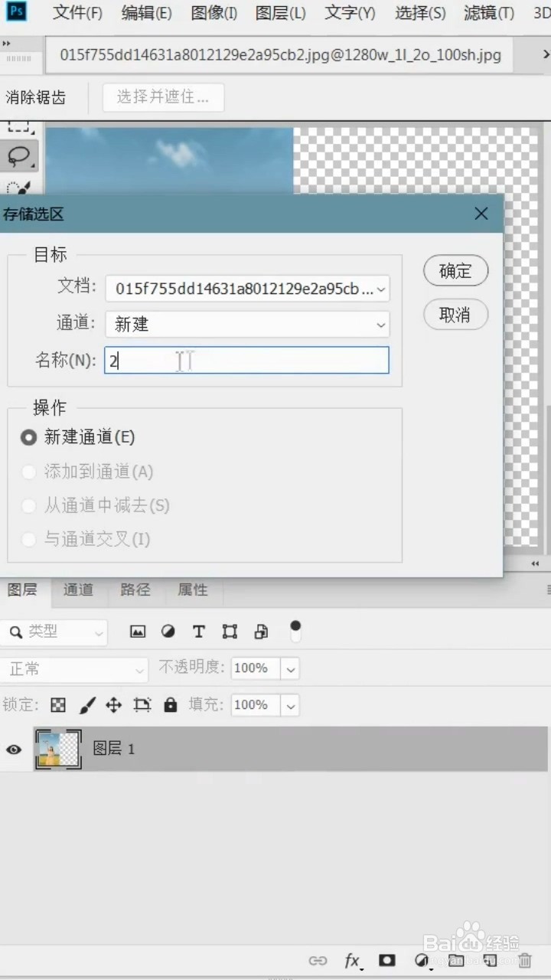Create a new layer group folder
The image size is (551, 980).
pyautogui.click(x=456, y=960)
